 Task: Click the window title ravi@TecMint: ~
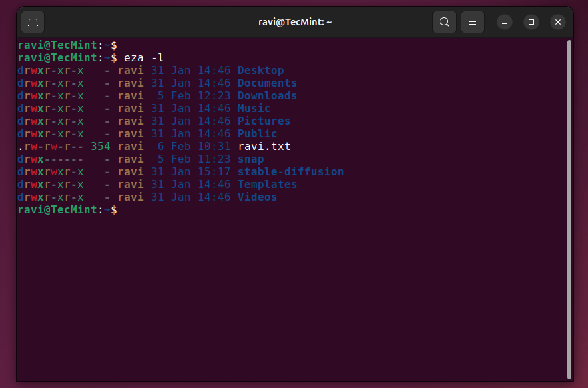295,22
